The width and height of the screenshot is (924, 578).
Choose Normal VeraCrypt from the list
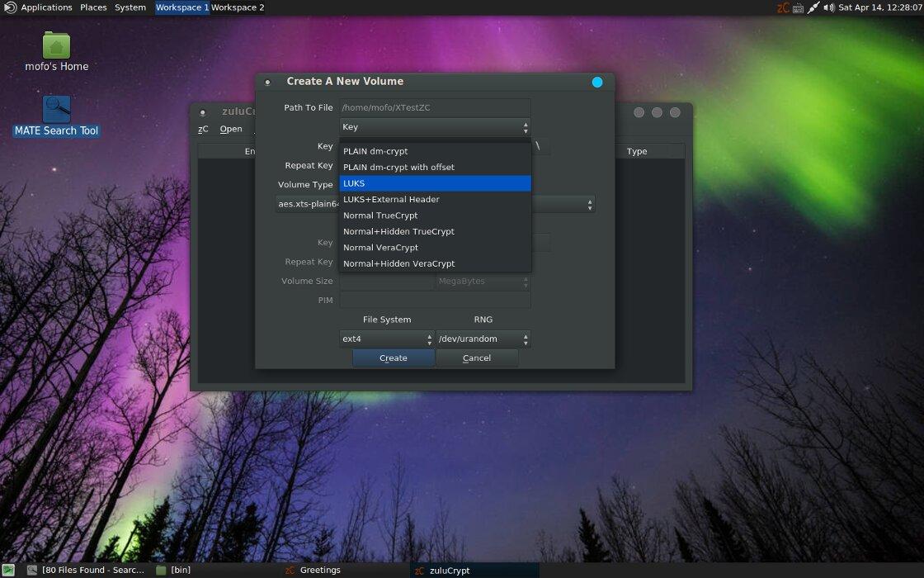(435, 248)
